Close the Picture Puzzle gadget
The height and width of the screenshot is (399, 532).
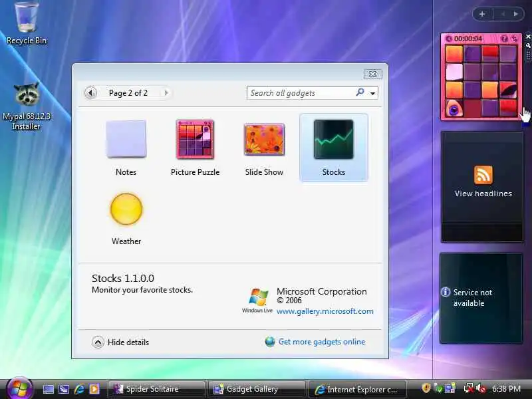[x=528, y=37]
